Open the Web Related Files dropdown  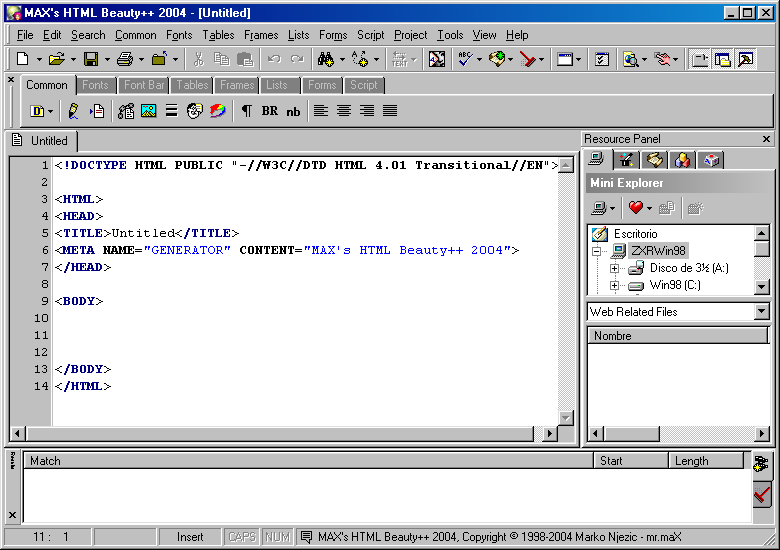click(761, 312)
